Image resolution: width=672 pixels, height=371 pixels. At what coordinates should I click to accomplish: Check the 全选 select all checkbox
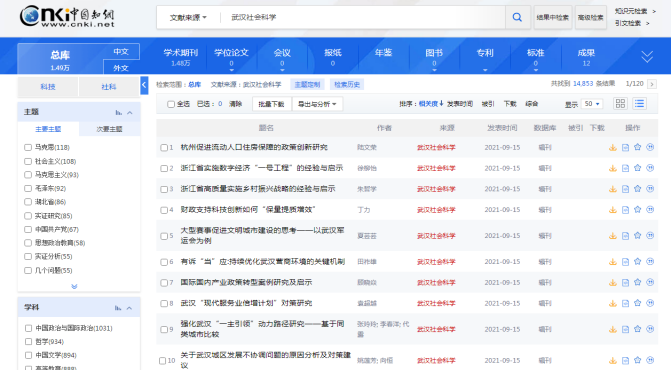[171, 104]
